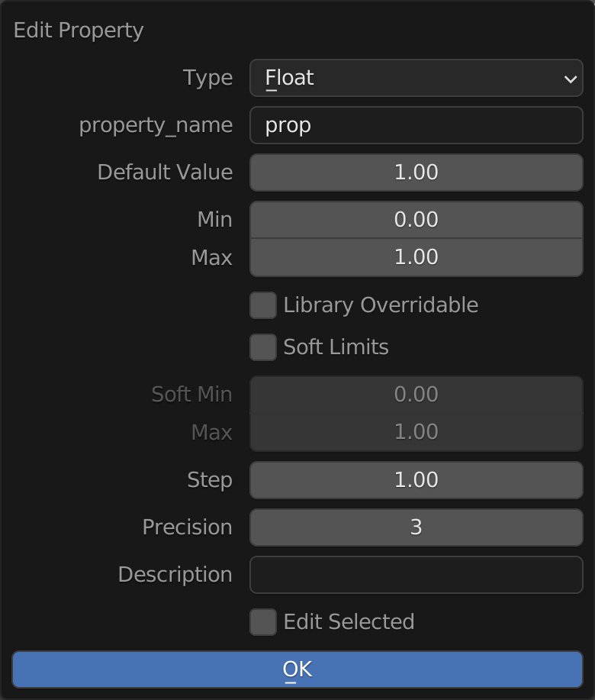Click the disabled soft Max field
The image size is (595, 700).
tap(416, 432)
